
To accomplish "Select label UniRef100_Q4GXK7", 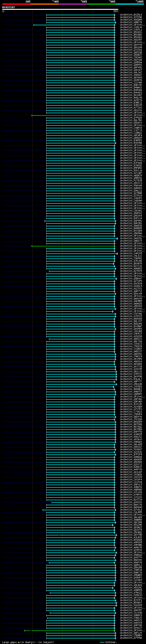I will [131, 70].
